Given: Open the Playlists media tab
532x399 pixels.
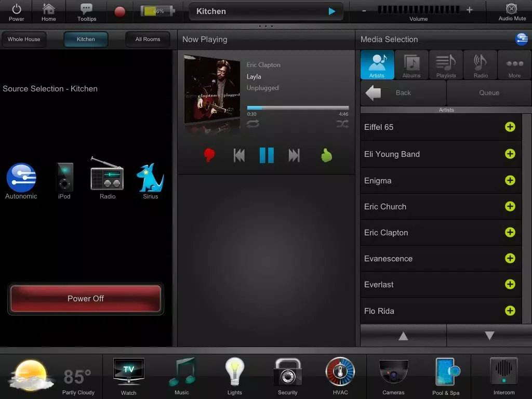Looking at the screenshot, I should [x=446, y=65].
